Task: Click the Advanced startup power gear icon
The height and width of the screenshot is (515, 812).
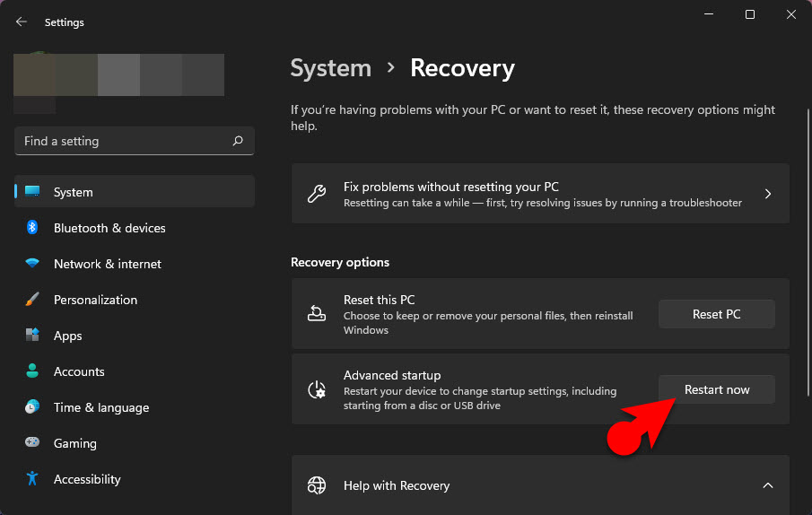Action: [x=317, y=389]
